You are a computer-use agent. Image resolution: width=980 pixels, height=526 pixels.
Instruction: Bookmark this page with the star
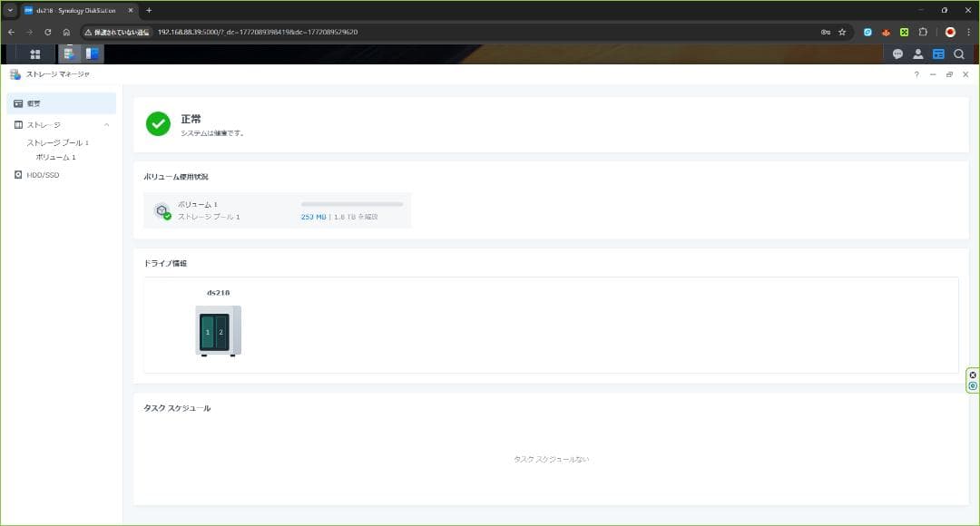[x=842, y=32]
